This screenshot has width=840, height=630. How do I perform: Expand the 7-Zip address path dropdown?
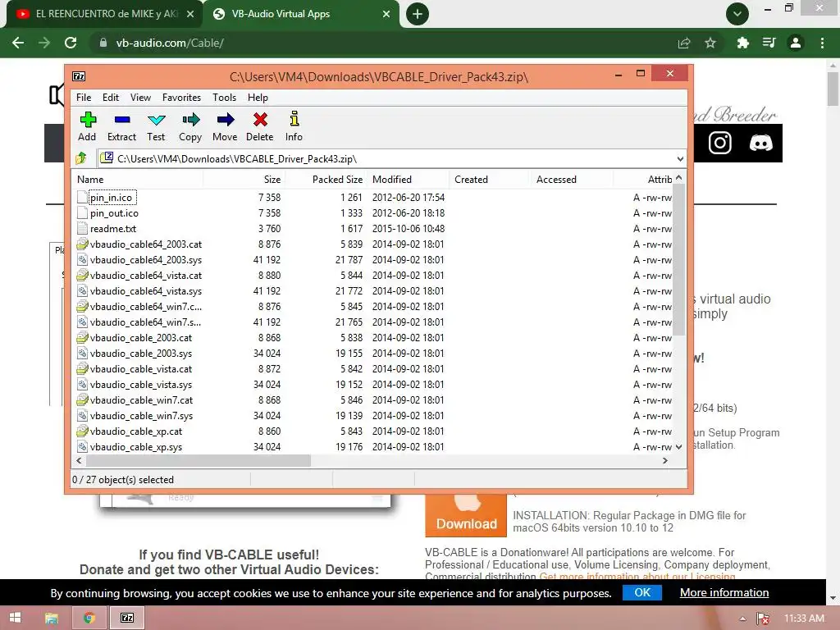680,158
